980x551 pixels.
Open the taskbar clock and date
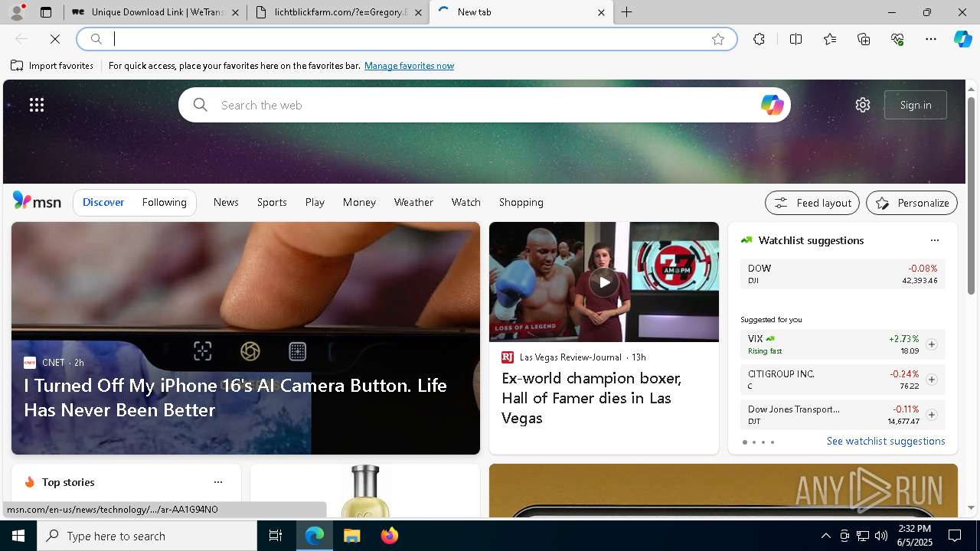pyautogui.click(x=914, y=536)
